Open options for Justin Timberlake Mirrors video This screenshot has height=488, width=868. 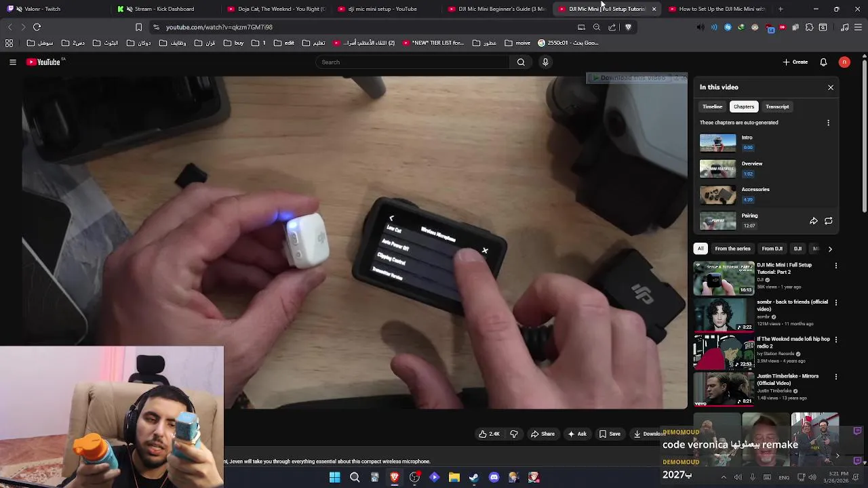[x=835, y=376]
